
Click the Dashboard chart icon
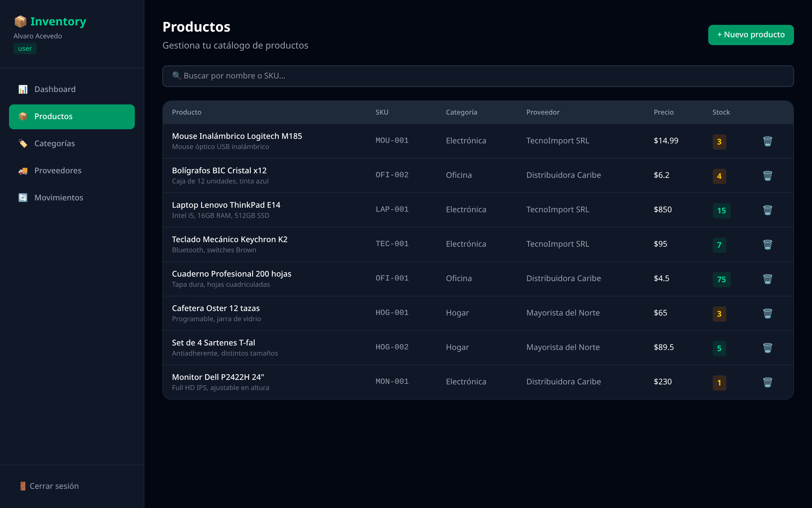pos(23,89)
